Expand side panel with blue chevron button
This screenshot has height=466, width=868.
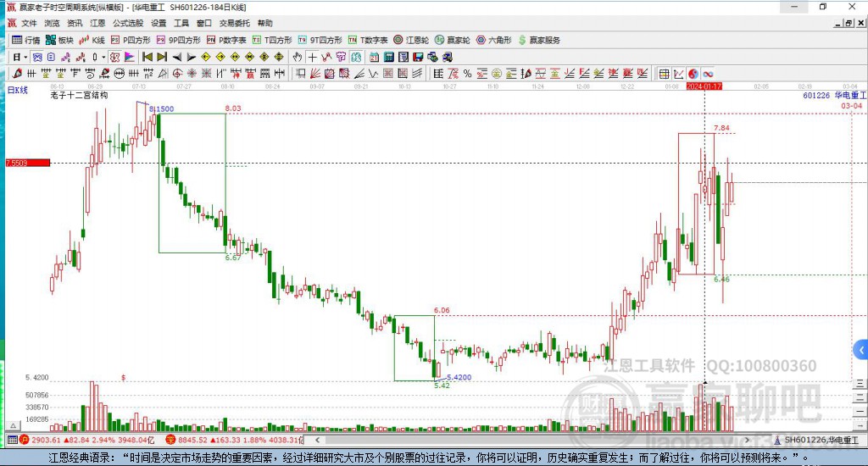(861, 350)
